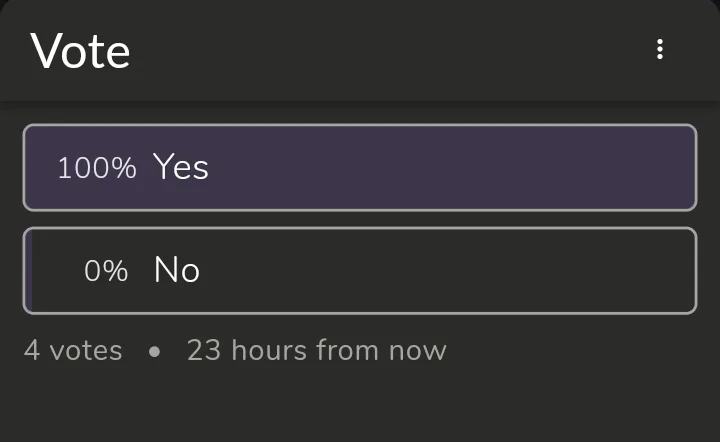Click the empty area below the poll footer
Screen dimensions: 720x442
360,405
